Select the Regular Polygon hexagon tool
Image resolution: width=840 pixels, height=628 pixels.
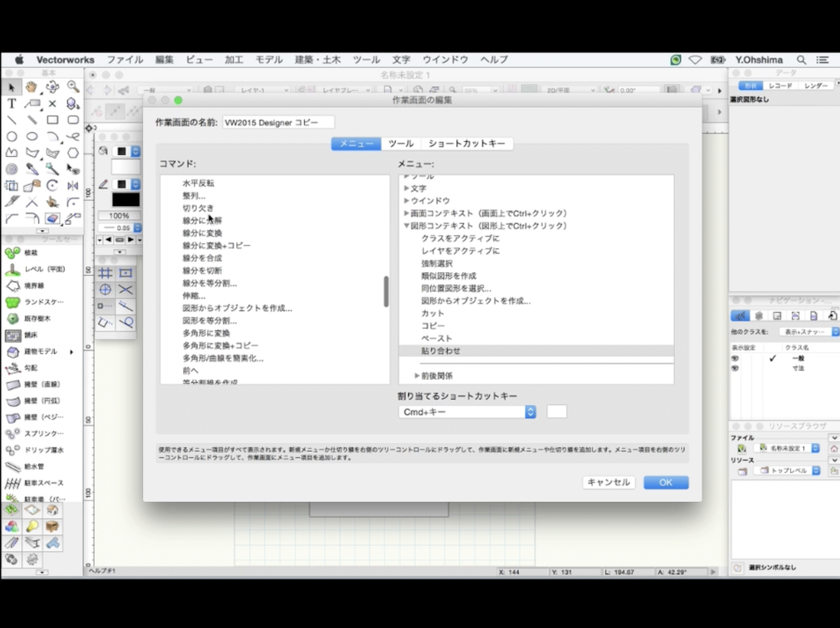coord(73,153)
